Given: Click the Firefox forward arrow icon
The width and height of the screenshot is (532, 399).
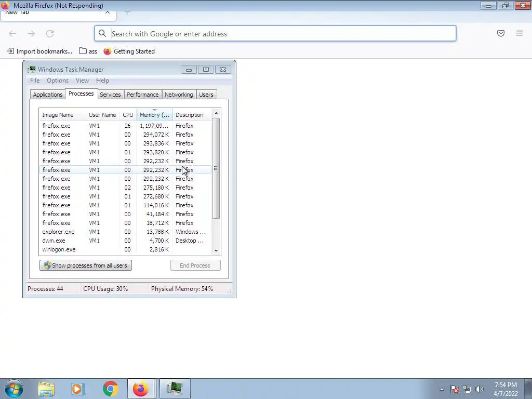Looking at the screenshot, I should click(x=31, y=34).
